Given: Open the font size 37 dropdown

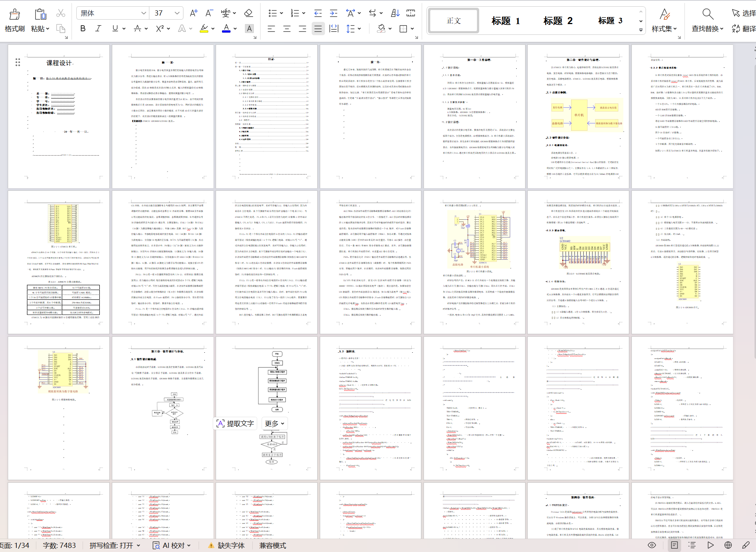Looking at the screenshot, I should tap(177, 13).
